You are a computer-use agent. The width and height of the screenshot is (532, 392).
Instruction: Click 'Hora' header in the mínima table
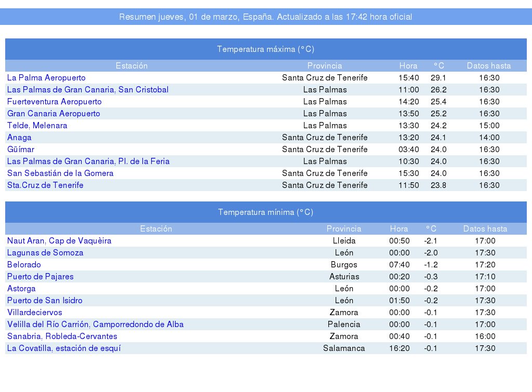tap(399, 229)
